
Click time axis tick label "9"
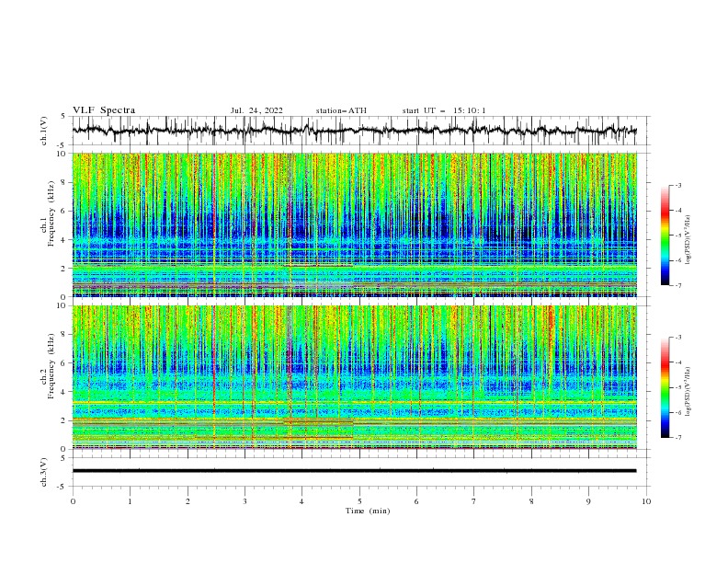tap(588, 501)
